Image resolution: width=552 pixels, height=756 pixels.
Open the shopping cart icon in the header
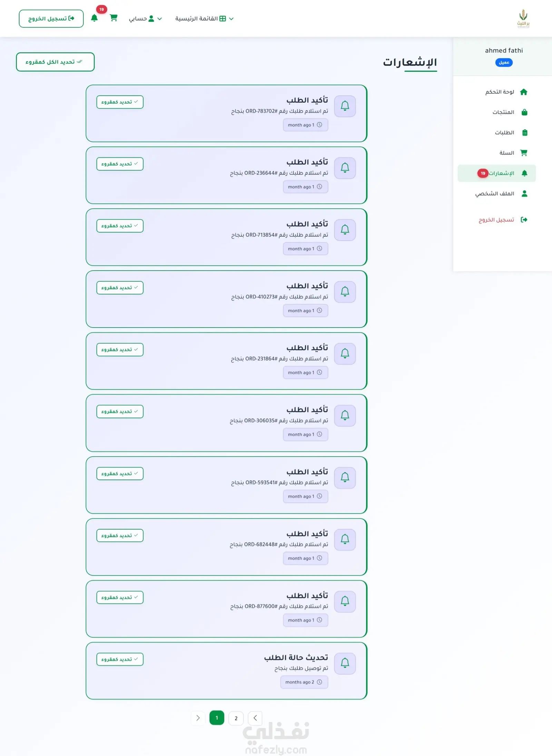114,18
